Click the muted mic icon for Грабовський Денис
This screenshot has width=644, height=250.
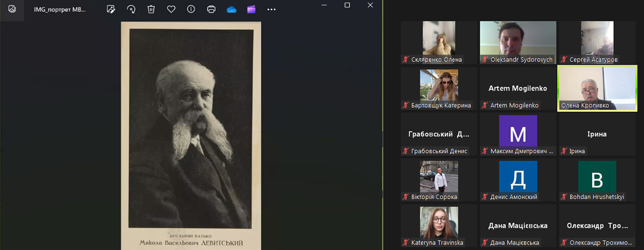pyautogui.click(x=406, y=151)
